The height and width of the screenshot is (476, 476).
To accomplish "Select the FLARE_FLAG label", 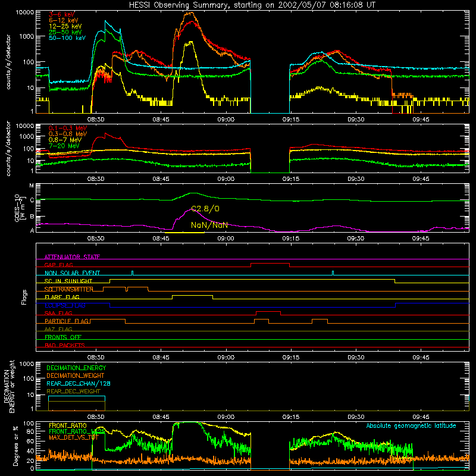I will pos(62,297).
